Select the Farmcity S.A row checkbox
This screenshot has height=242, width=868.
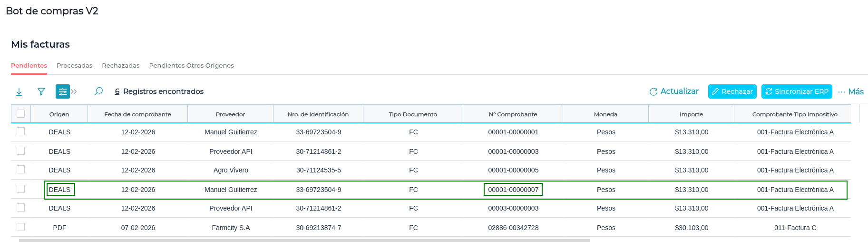pos(20,227)
